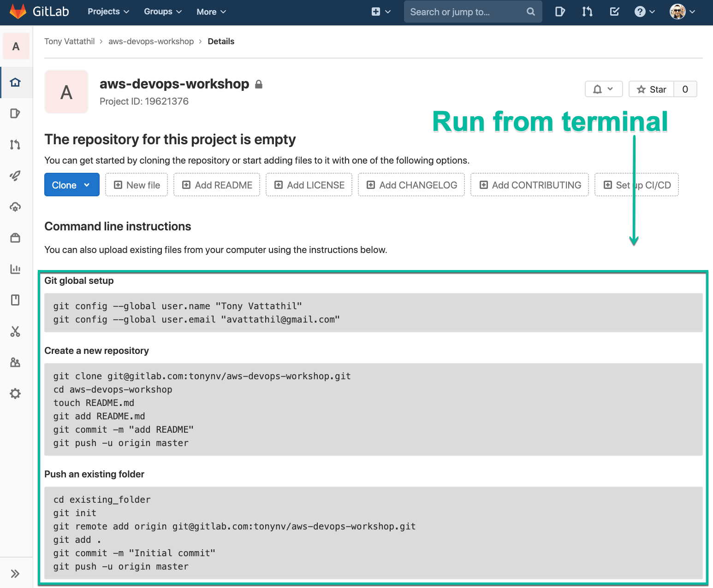This screenshot has width=713, height=588.
Task: Open the user avatar menu
Action: (x=682, y=12)
